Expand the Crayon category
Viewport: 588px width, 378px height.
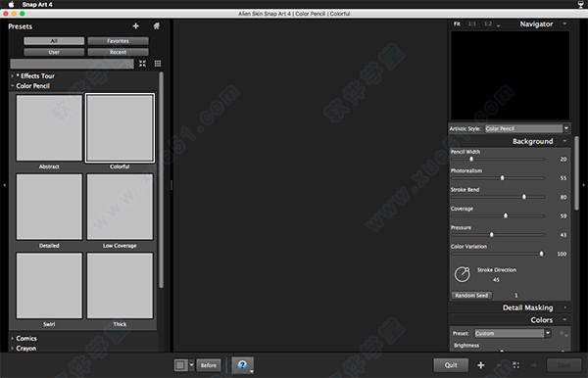(x=13, y=348)
